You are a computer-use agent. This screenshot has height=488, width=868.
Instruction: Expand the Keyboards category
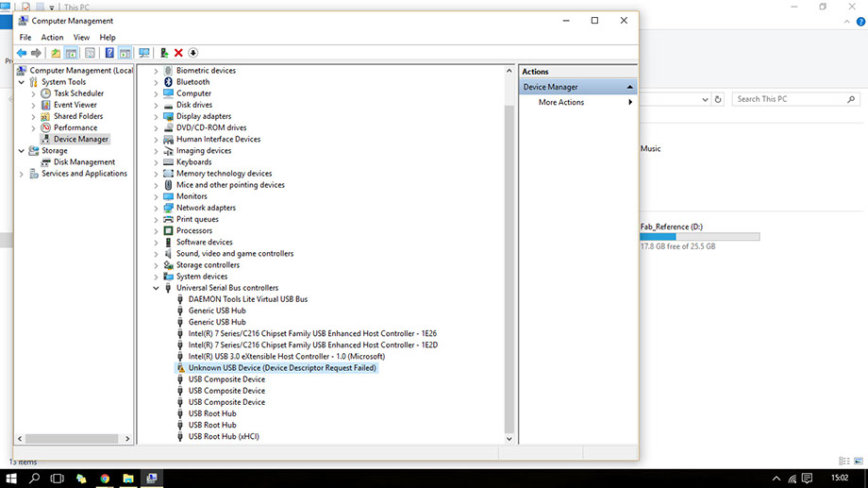[156, 162]
